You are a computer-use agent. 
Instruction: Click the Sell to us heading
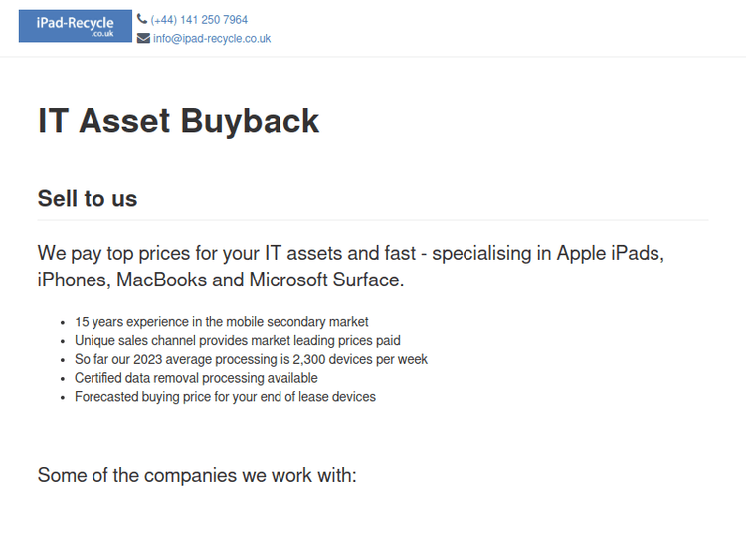pos(88,198)
